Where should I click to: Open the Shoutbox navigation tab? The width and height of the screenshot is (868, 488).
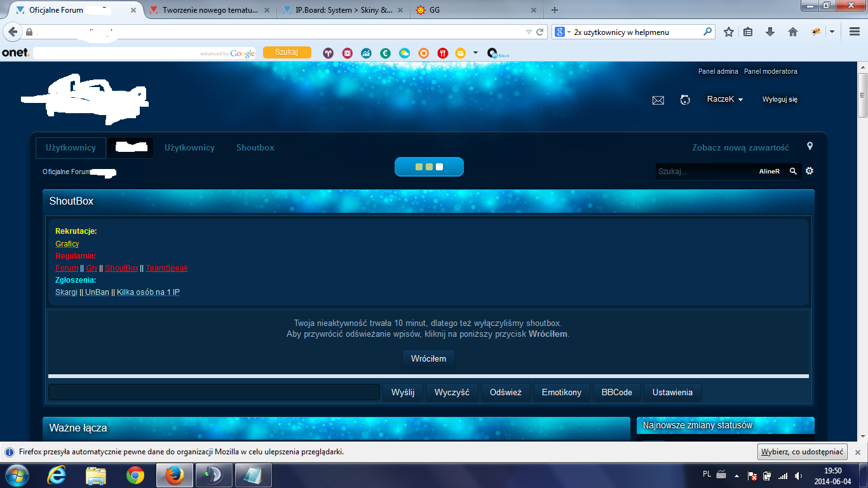coord(255,147)
